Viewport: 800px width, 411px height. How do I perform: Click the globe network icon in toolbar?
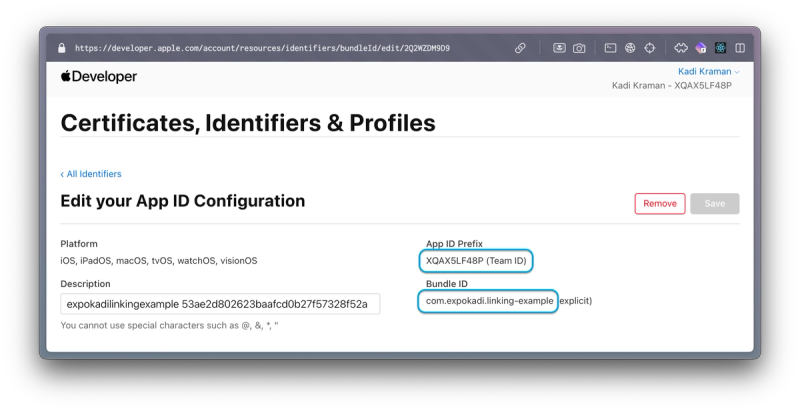coord(630,48)
